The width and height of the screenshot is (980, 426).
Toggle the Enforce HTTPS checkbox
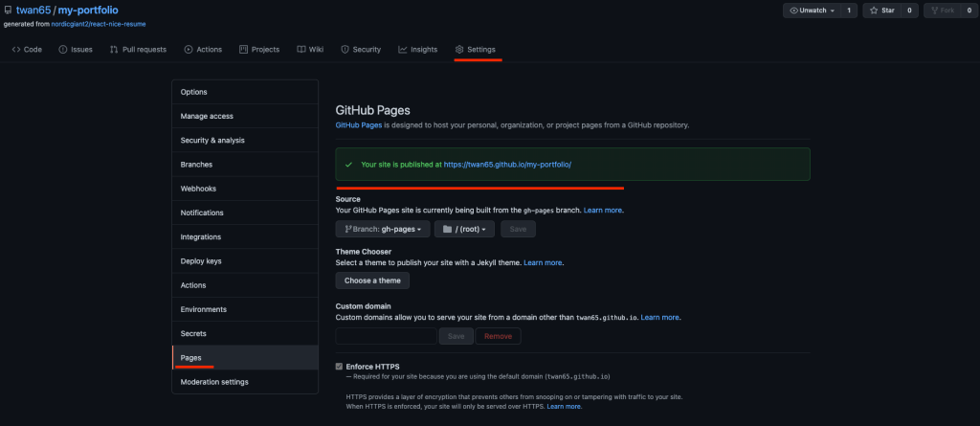click(340, 367)
